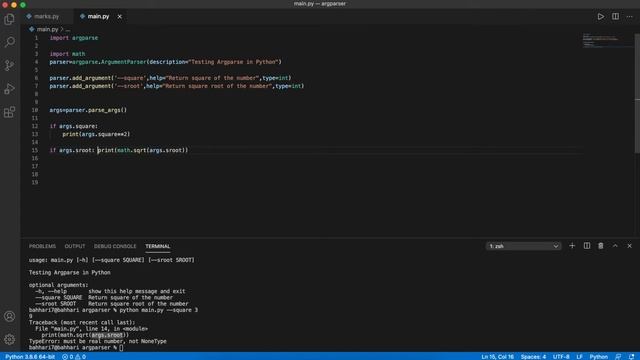Close the terminal panel

[x=629, y=246]
